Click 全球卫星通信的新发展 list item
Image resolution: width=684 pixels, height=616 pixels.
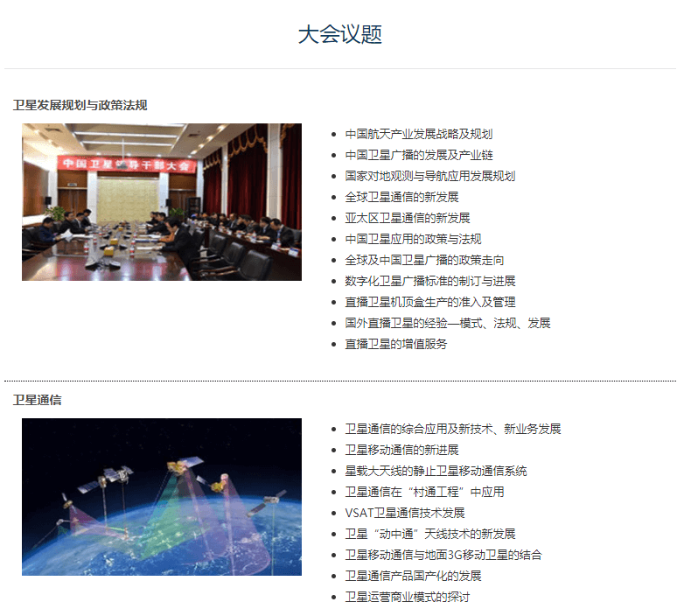[401, 197]
